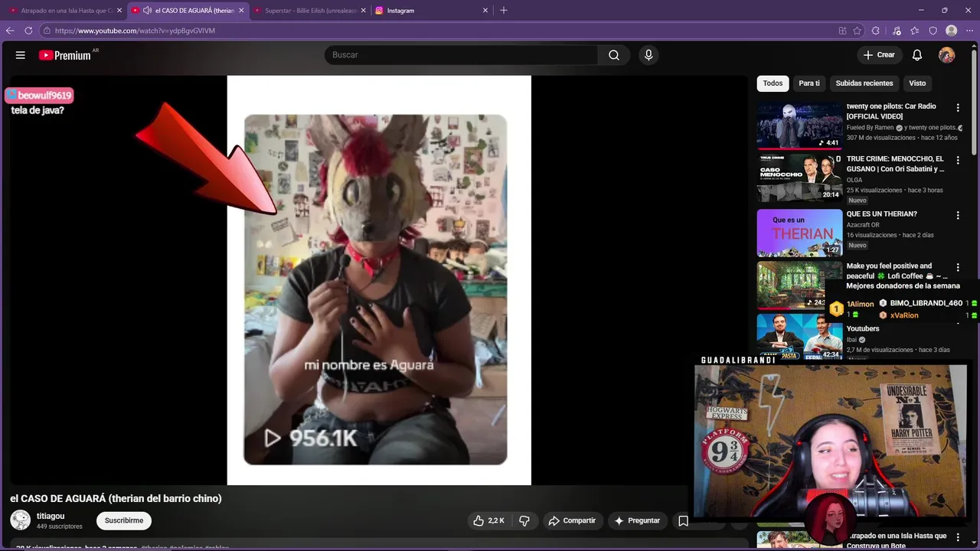Open browser extensions puzzle icon

[x=876, y=31]
